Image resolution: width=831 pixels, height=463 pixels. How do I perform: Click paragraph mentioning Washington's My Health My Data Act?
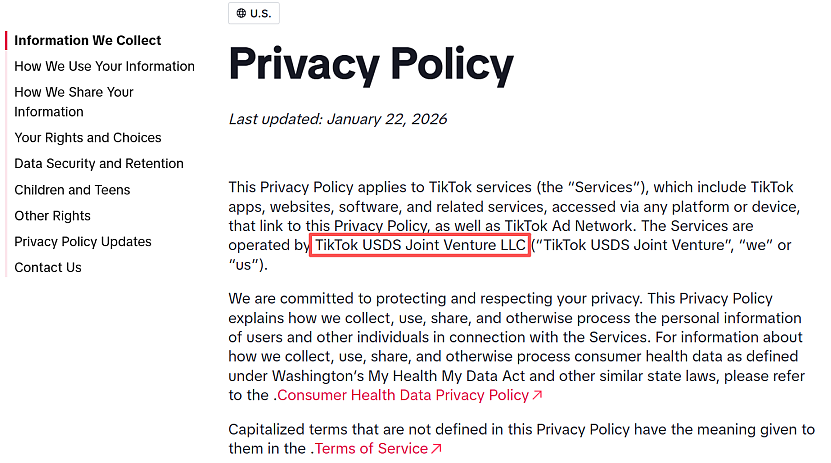click(517, 347)
